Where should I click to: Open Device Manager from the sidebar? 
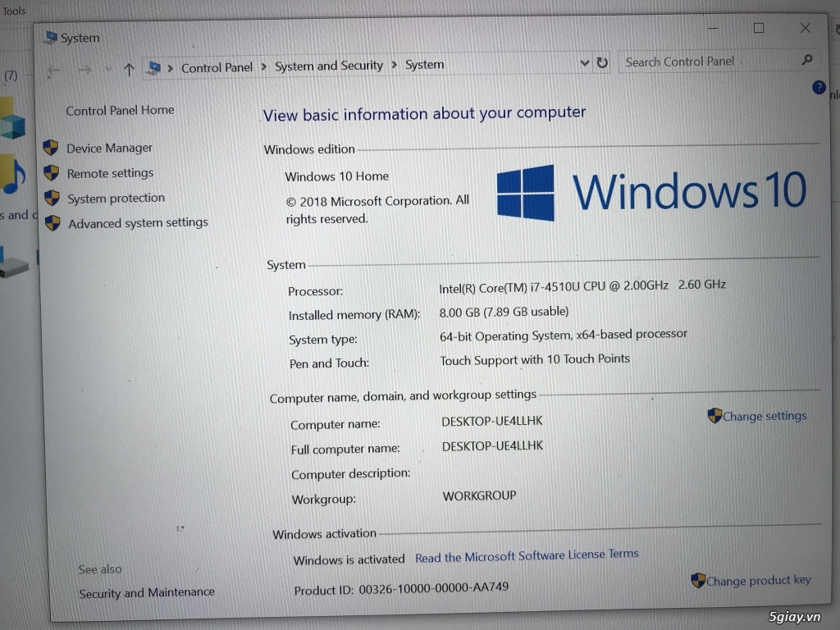(112, 148)
